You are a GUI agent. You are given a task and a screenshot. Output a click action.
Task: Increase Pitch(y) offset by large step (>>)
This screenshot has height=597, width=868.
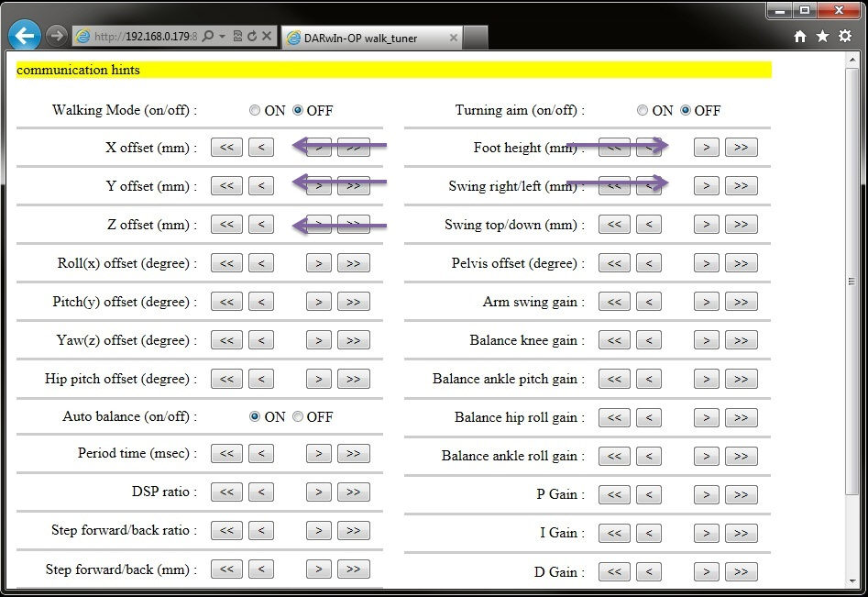click(x=354, y=302)
